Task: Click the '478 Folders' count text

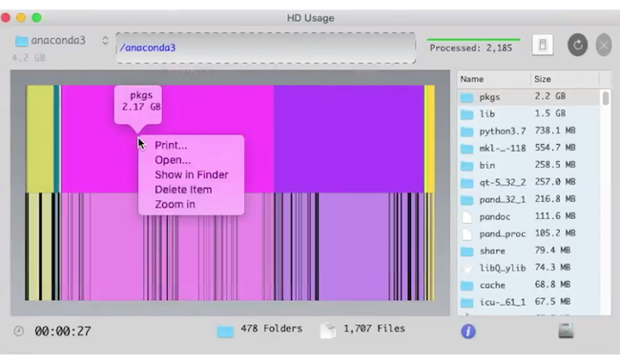Action: [x=272, y=329]
